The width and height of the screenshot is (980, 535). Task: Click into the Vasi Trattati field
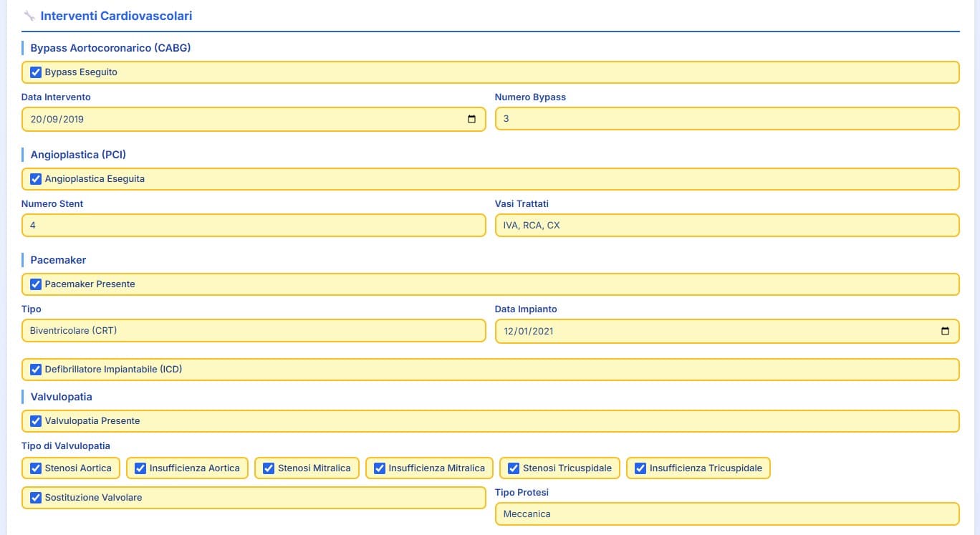(x=726, y=226)
